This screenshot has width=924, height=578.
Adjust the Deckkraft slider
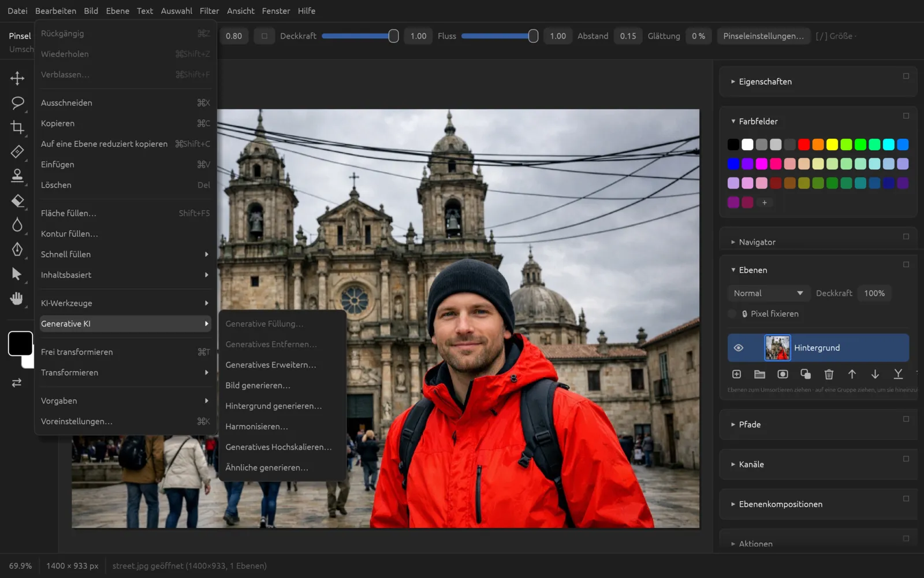pyautogui.click(x=360, y=36)
